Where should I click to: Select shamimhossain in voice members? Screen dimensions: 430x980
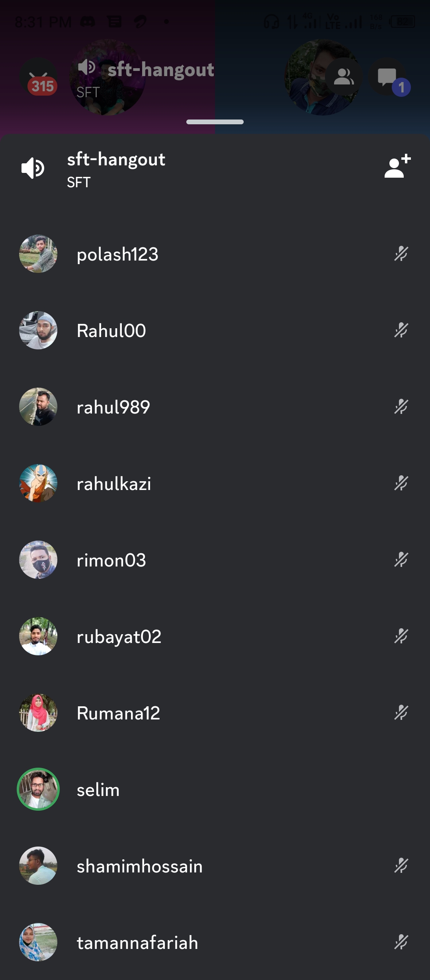tap(215, 866)
